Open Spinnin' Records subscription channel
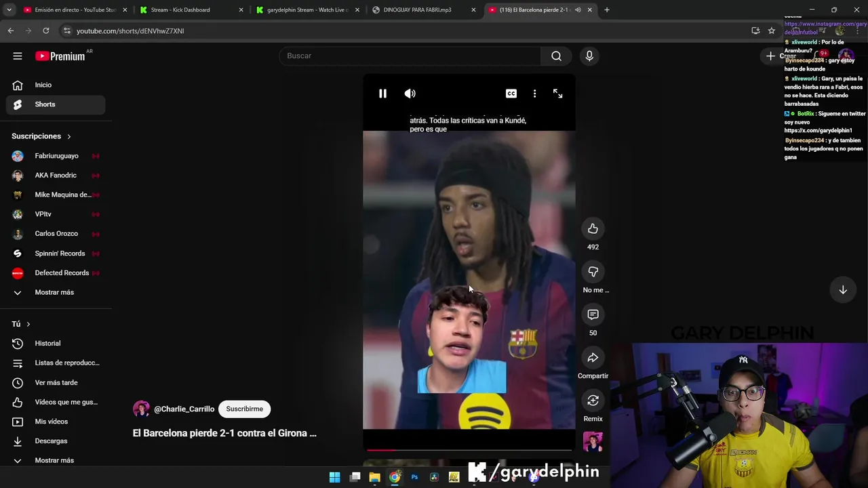 click(56, 253)
